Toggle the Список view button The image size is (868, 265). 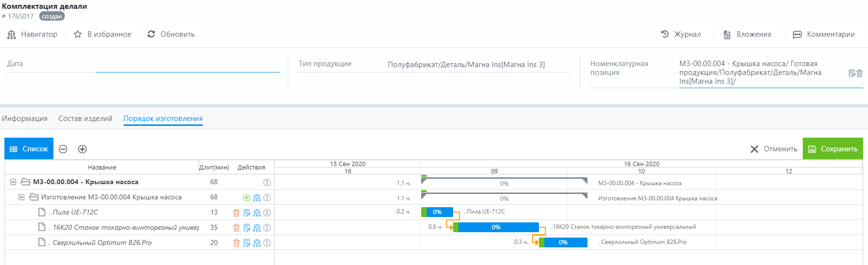[29, 149]
